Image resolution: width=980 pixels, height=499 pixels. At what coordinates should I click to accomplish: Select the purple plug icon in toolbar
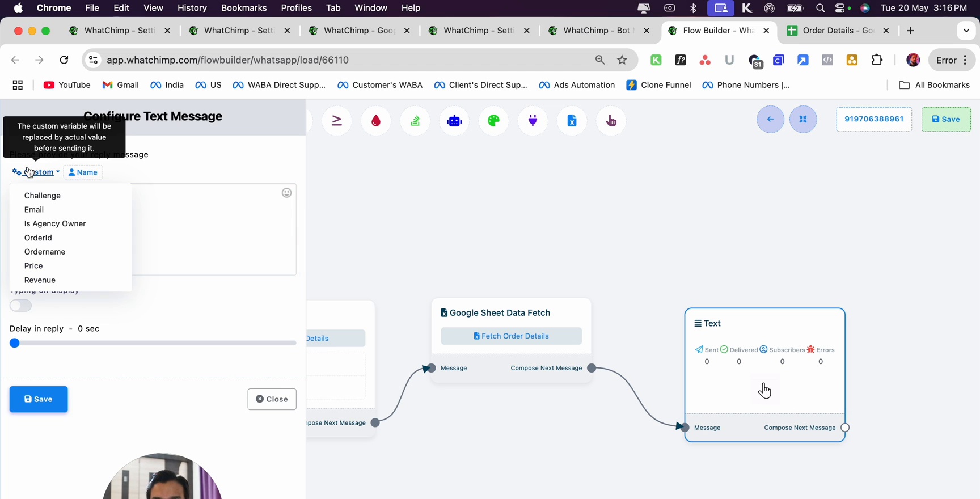tap(533, 120)
